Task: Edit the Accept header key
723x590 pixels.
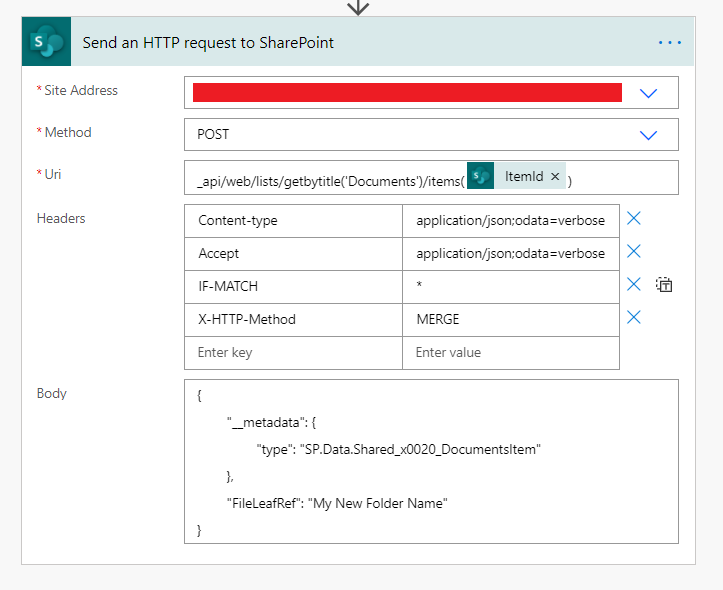Action: click(293, 254)
